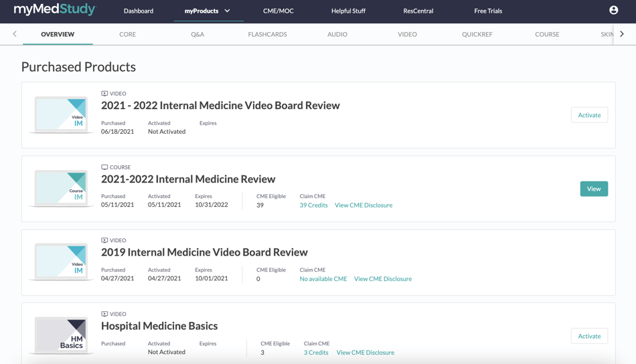Click the Course IM thumbnail
Image resolution: width=636 pixels, height=364 pixels.
point(61,189)
